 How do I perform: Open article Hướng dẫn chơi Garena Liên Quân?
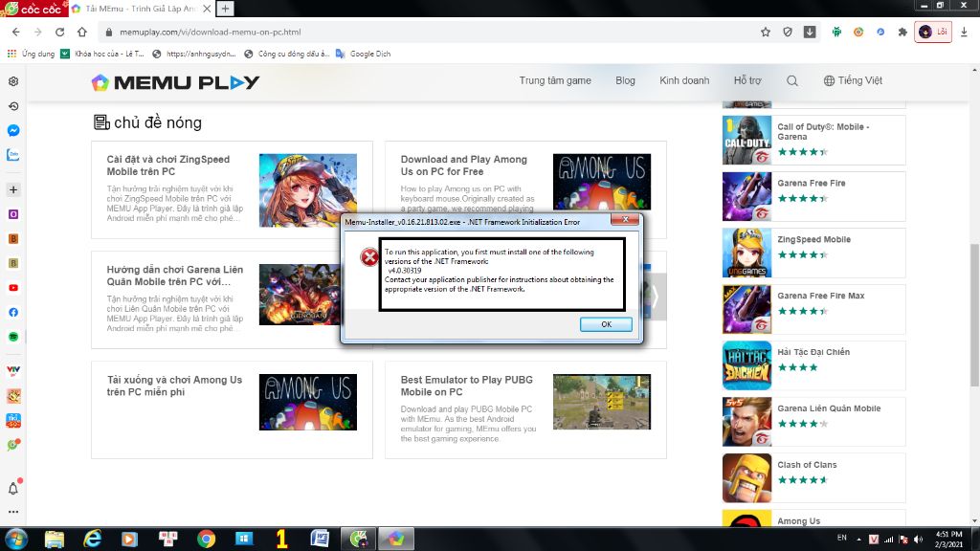click(x=175, y=275)
